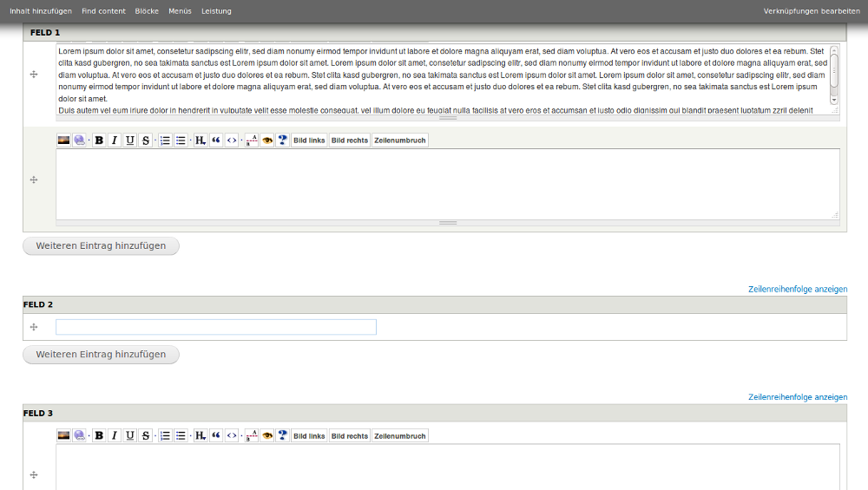Click the Bild rechts button in FELD 3 toolbar
The height and width of the screenshot is (490, 868).
coord(350,436)
